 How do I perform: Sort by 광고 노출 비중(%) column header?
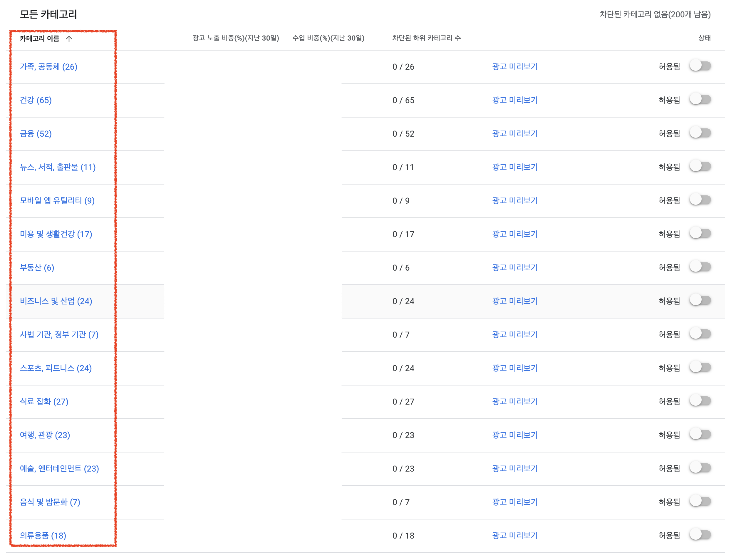pos(236,38)
